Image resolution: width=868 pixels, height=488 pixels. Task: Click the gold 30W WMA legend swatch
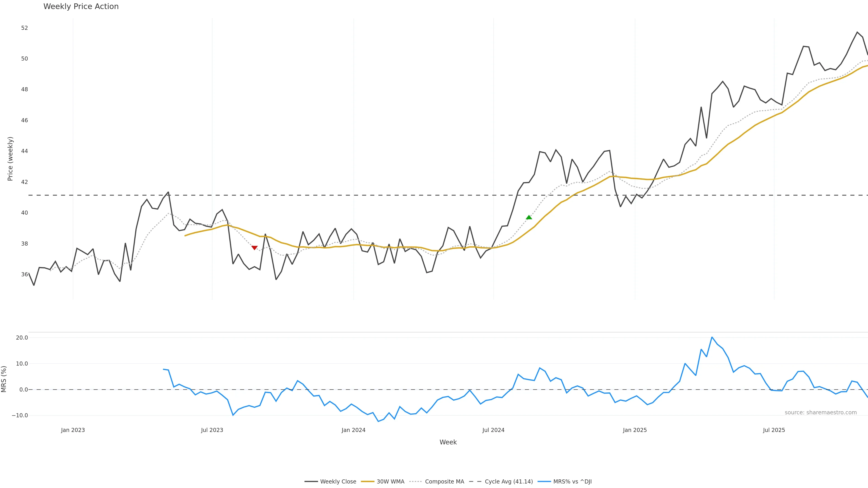coord(367,482)
